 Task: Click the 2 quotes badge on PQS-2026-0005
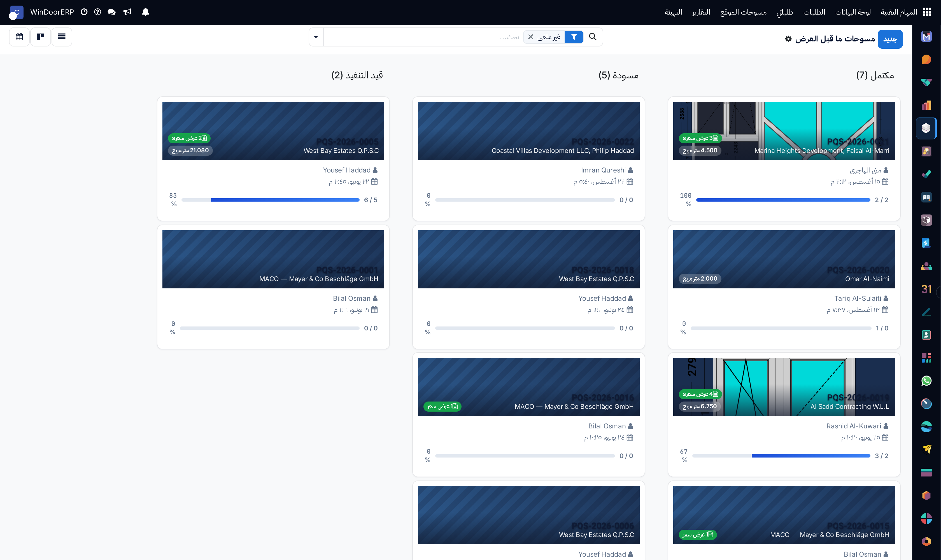pos(189,138)
